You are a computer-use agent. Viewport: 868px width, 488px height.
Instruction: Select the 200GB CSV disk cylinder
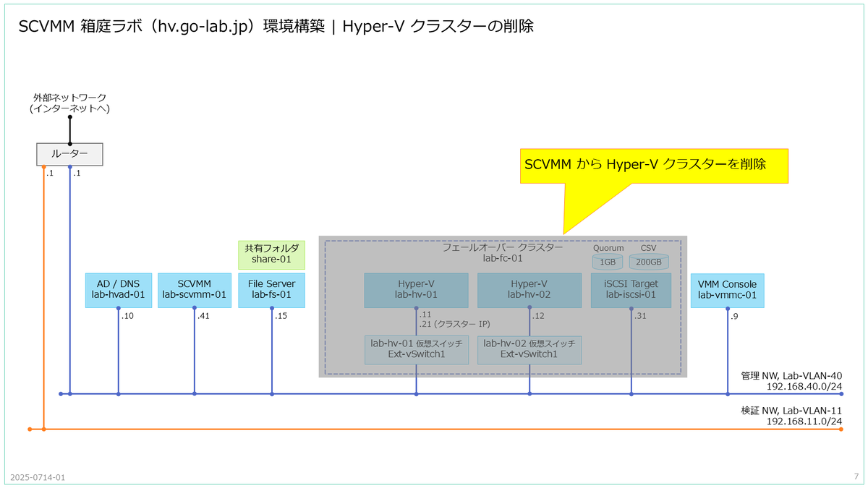(x=649, y=262)
